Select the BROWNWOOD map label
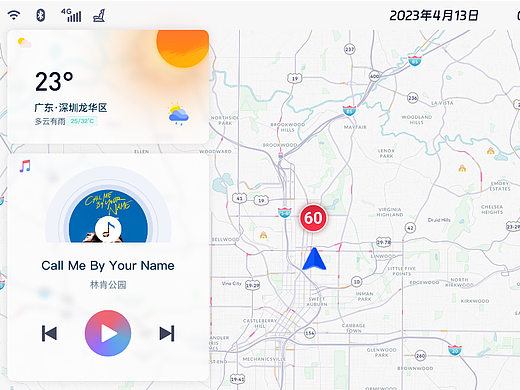 415,368
